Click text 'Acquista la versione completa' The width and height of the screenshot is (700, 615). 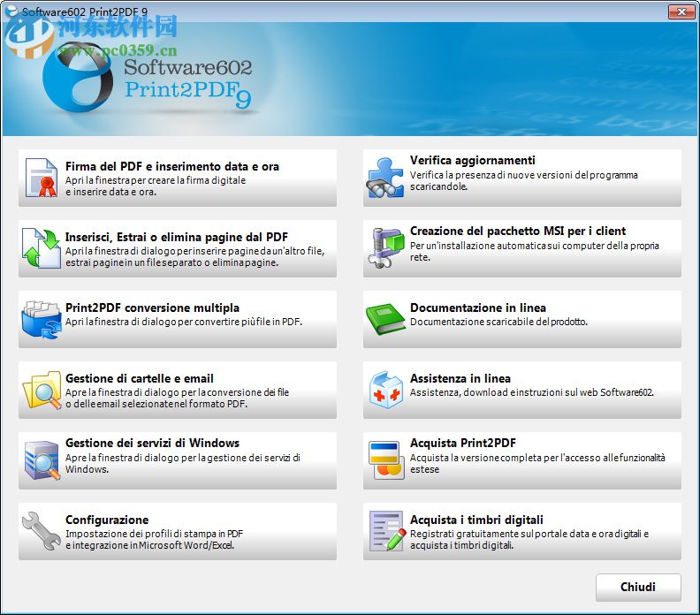[x=476, y=458]
